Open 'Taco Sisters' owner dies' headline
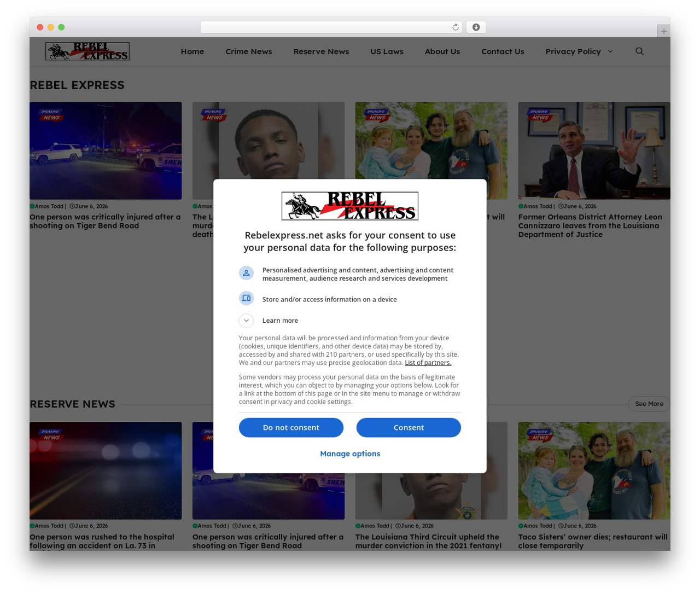 593,541
